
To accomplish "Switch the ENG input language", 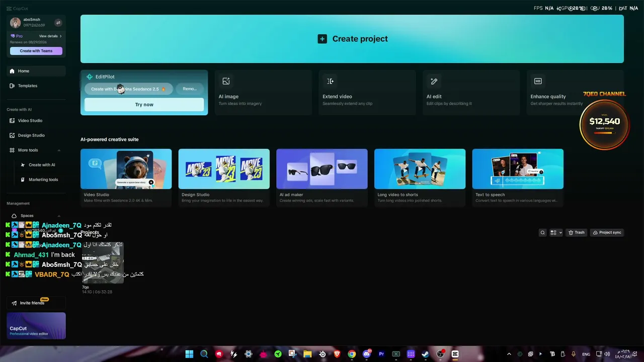I will click(x=586, y=354).
